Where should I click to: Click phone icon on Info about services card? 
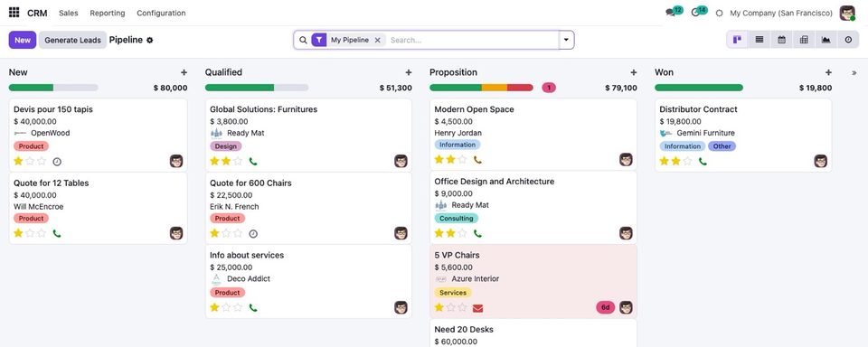tap(253, 308)
